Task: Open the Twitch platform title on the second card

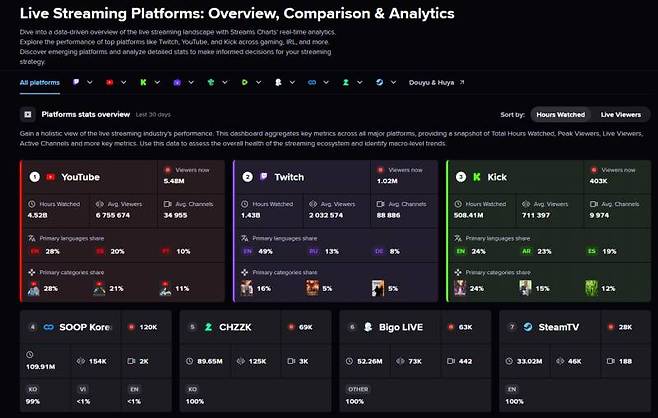Action: click(x=289, y=177)
